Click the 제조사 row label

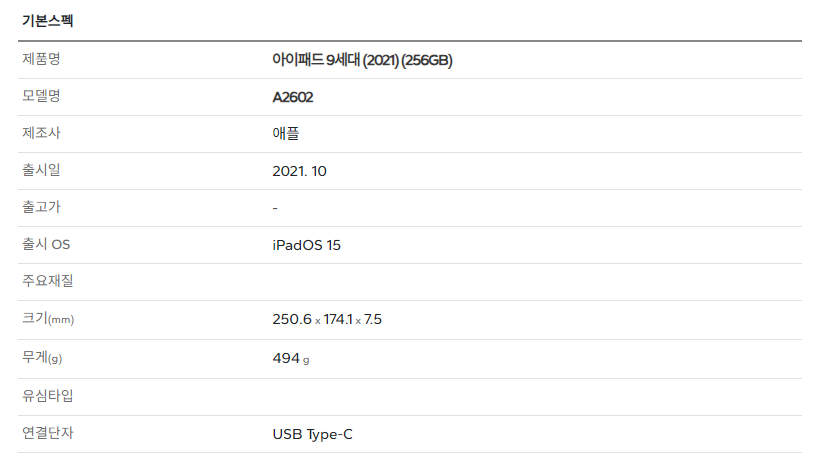42,133
